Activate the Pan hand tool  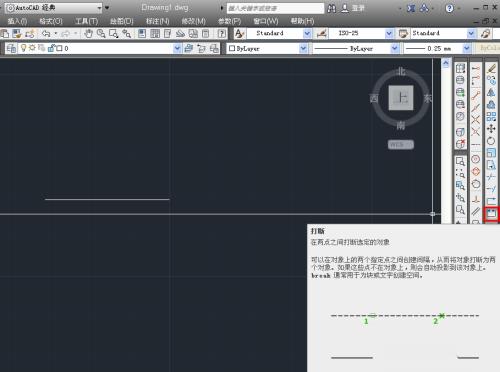click(88, 33)
